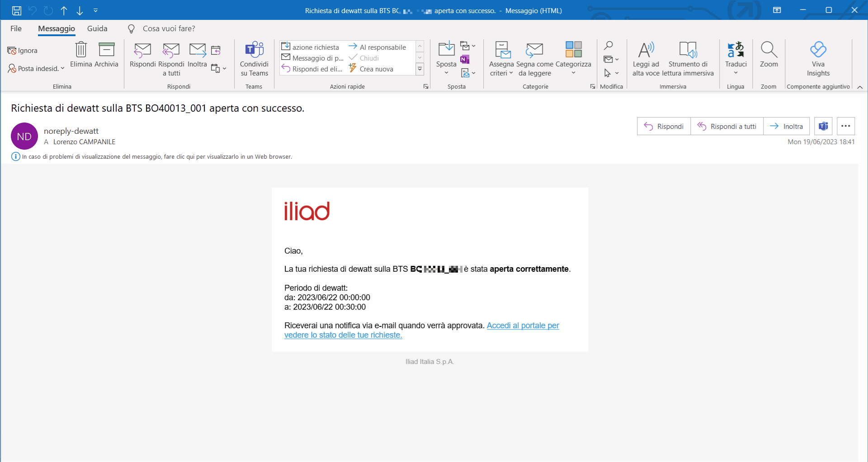Open Assegna criteri dropdown

(x=501, y=59)
